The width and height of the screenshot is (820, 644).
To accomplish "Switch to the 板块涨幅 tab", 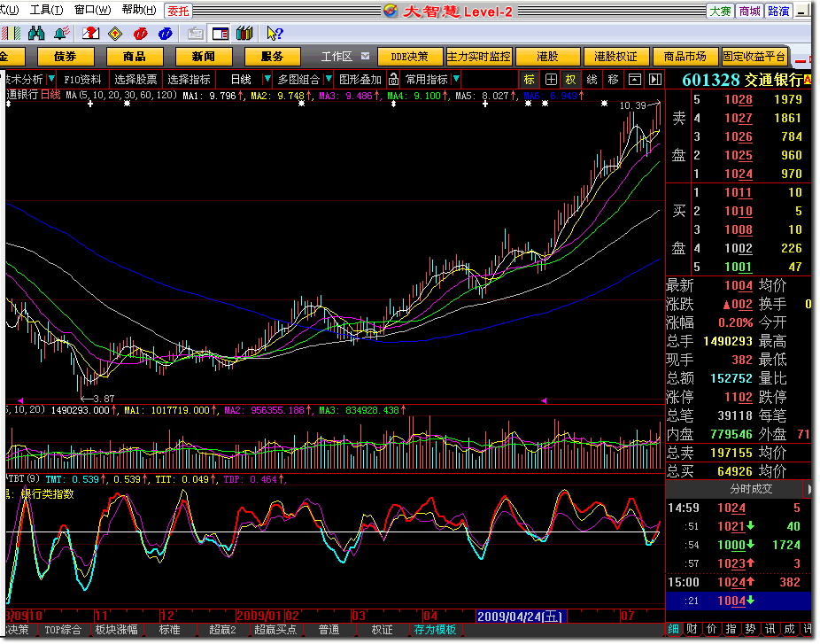I will click(116, 631).
